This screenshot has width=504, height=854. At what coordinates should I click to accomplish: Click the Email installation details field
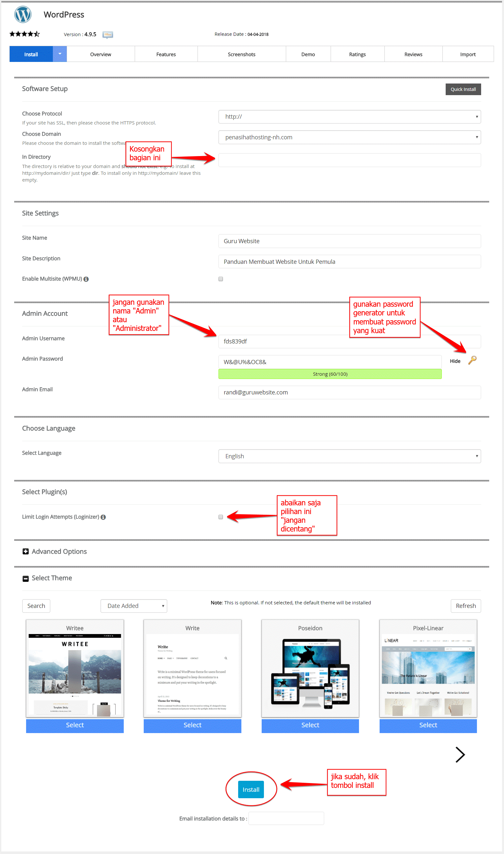[286, 818]
